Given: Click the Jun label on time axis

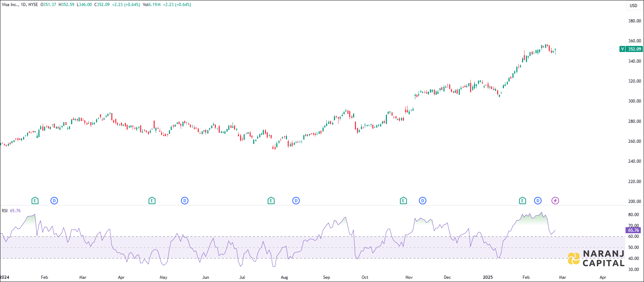Looking at the screenshot, I should 206,277.
